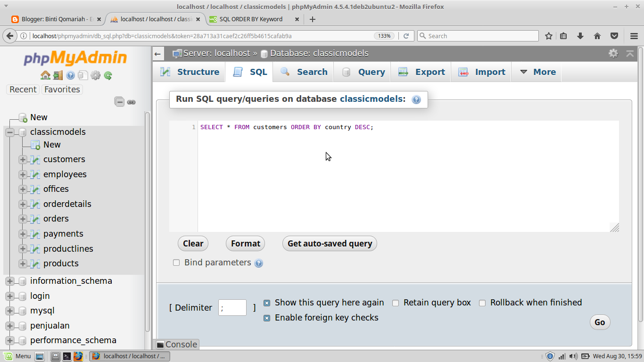644x362 pixels.
Task: Open page-related settings gear at top right
Action: (x=613, y=53)
